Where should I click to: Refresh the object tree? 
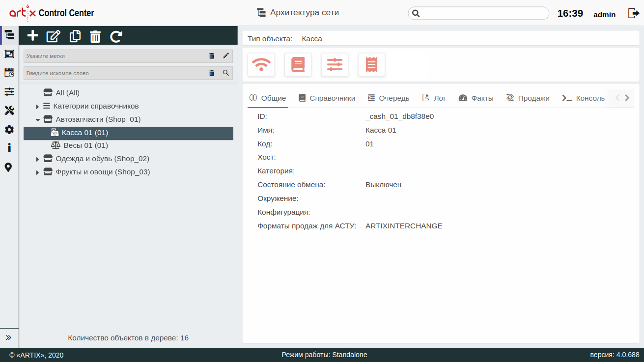pos(116,36)
